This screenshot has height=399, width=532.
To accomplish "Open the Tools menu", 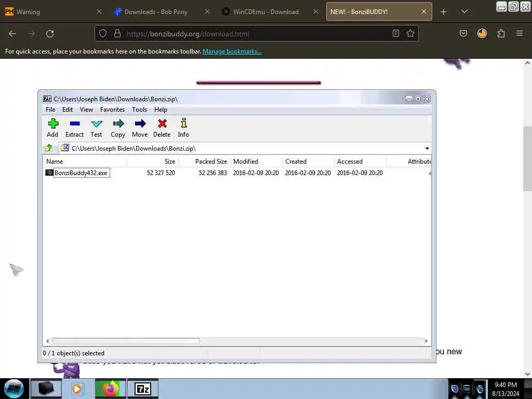I will point(139,110).
